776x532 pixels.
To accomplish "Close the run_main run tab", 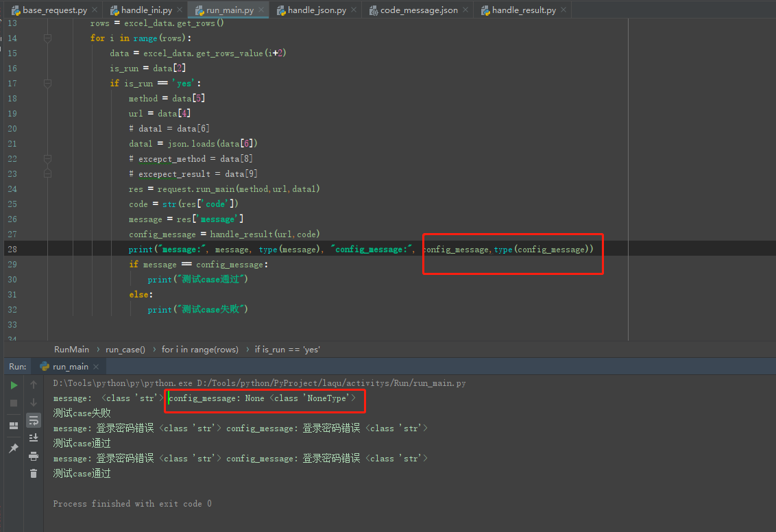I will coord(96,367).
